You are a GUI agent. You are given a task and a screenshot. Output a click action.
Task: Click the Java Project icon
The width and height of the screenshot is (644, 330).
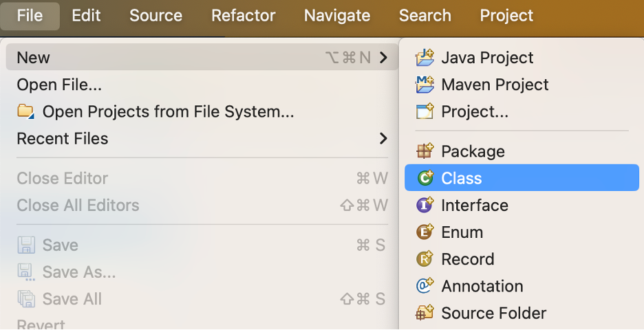click(x=425, y=58)
